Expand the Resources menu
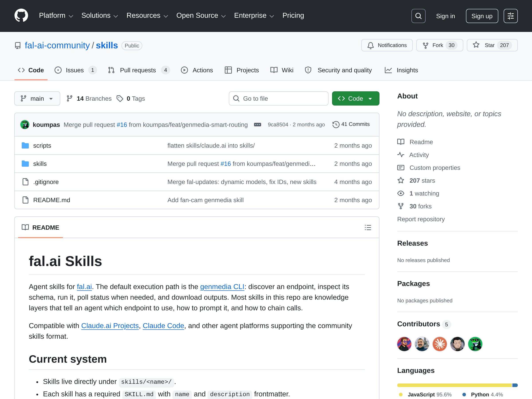 click(147, 16)
